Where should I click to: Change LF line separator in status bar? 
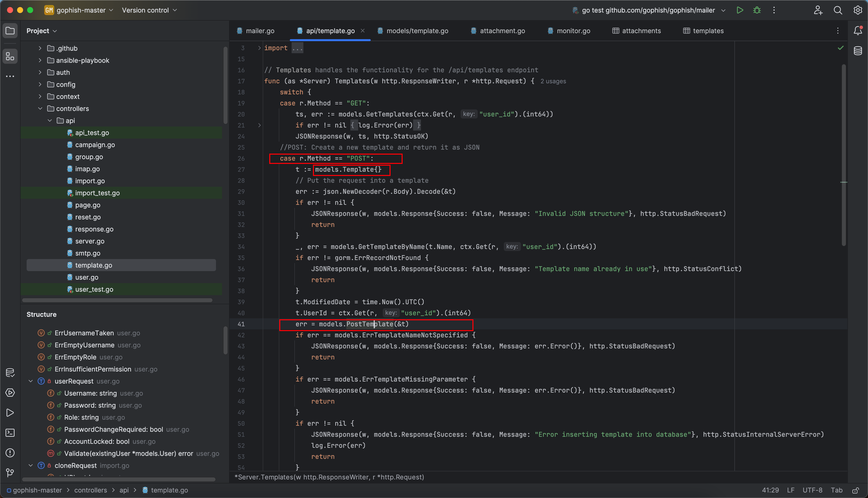tap(791, 490)
